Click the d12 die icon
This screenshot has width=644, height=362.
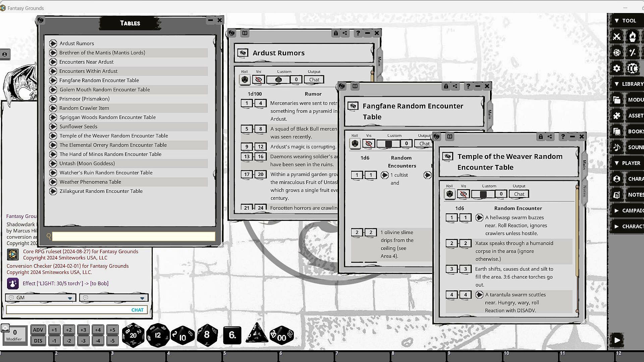tap(158, 335)
